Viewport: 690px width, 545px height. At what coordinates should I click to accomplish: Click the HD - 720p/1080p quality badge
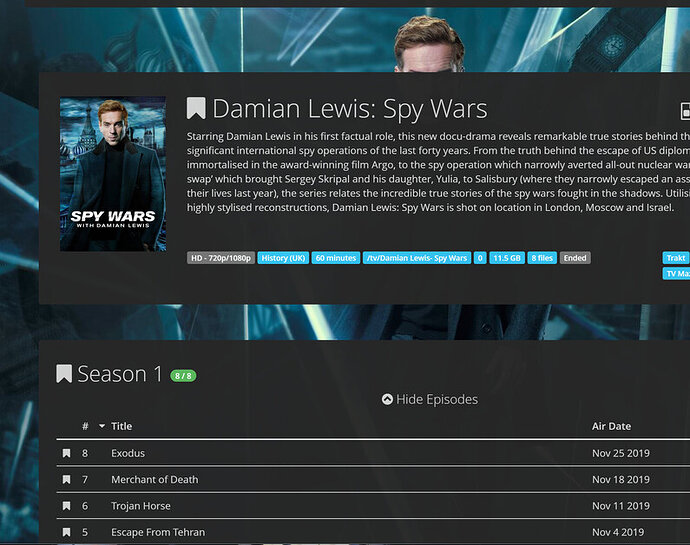221,258
